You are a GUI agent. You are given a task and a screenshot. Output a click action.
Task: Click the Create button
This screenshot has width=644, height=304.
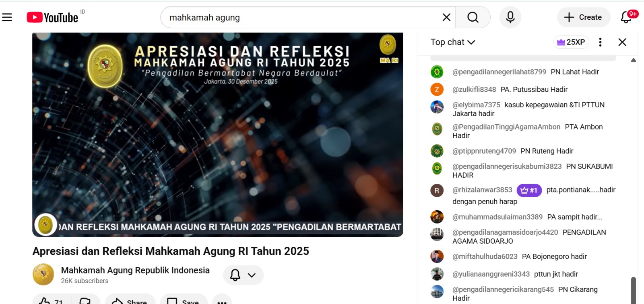tap(583, 17)
